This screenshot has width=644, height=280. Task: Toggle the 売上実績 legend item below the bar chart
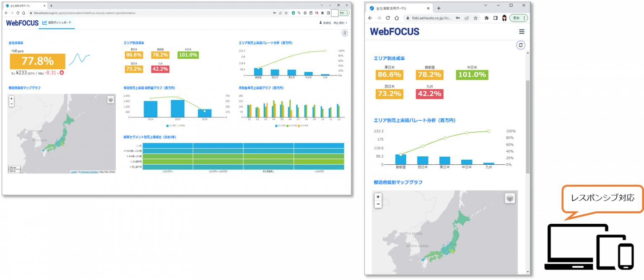169,125
